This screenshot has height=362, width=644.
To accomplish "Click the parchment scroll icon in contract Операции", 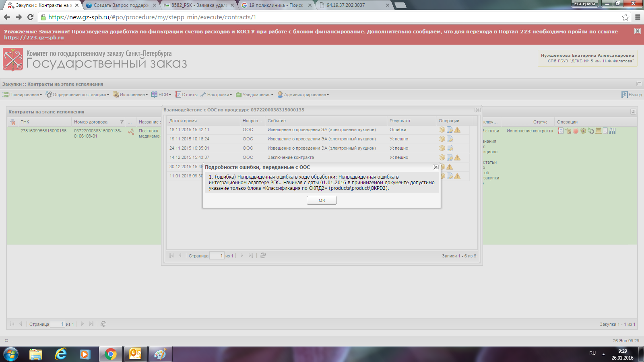I will [598, 131].
